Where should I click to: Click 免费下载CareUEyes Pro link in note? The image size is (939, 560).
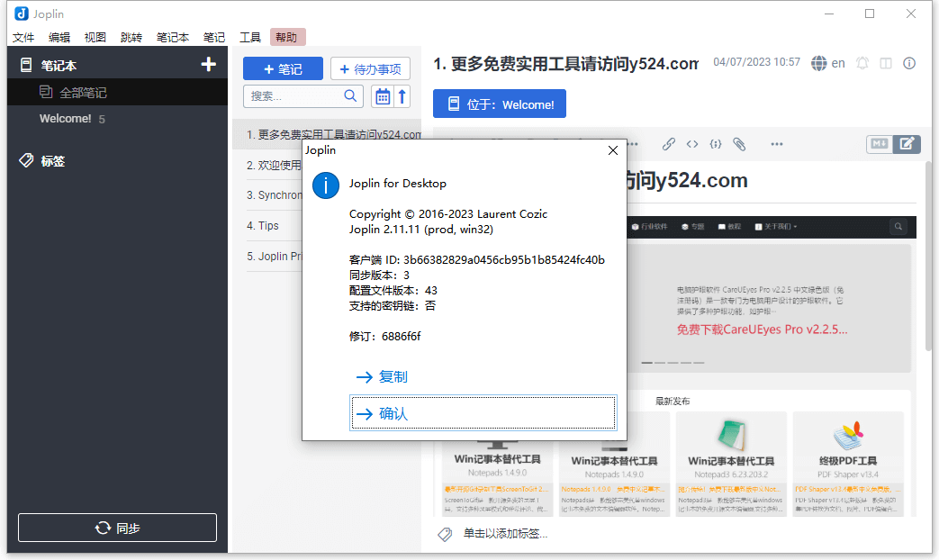(x=762, y=330)
